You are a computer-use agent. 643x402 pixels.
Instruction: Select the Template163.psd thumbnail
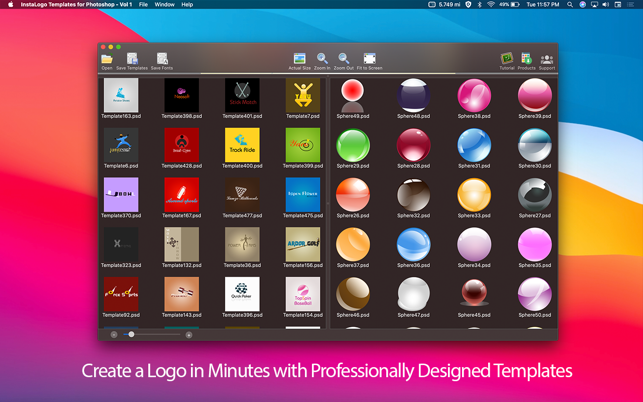tap(121, 95)
